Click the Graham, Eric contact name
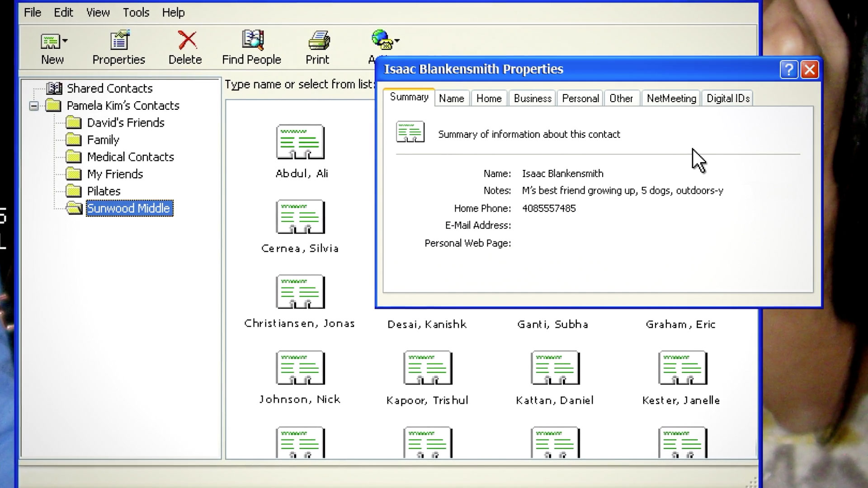 point(680,324)
